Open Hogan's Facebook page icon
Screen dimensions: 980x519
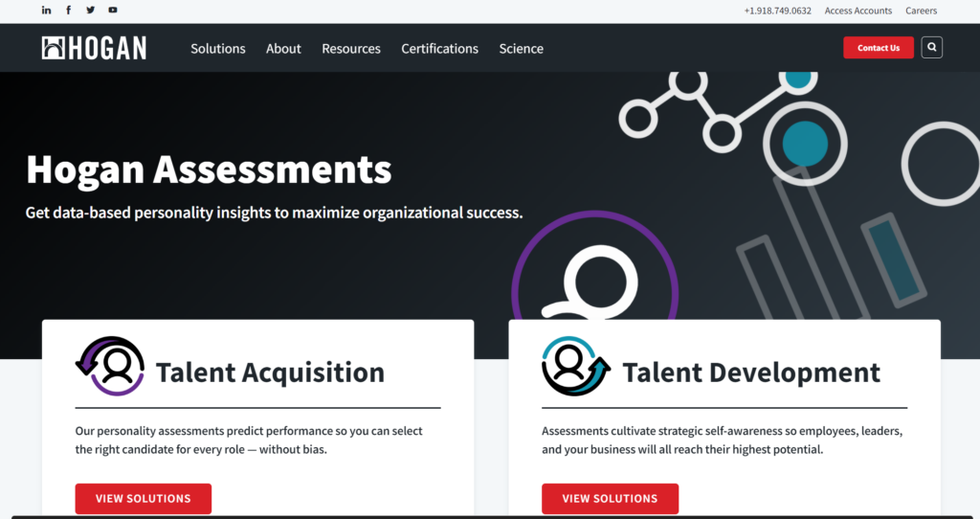68,10
